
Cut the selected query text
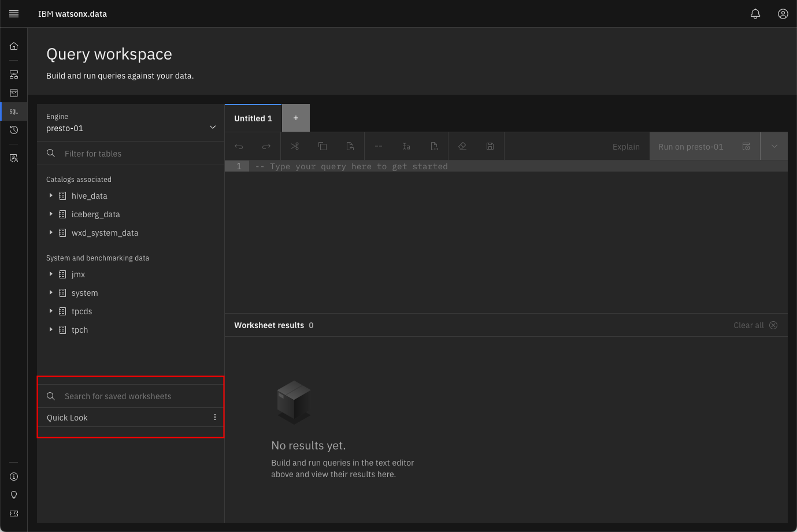tap(295, 147)
